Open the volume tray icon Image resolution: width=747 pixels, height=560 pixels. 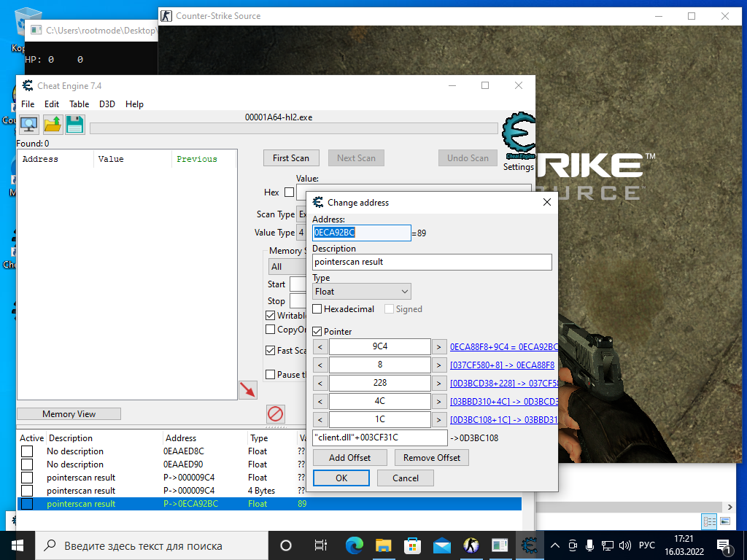(x=624, y=545)
